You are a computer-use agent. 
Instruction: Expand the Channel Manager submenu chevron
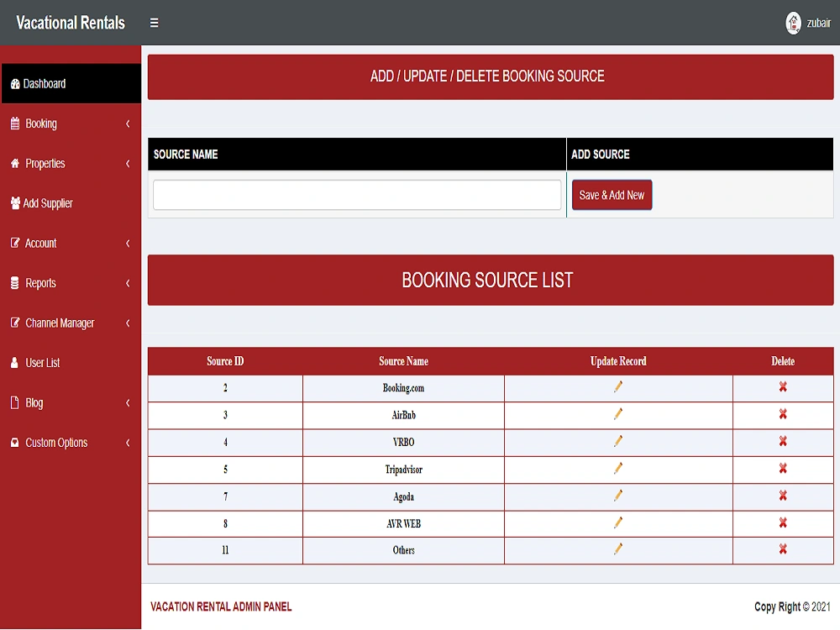[128, 323]
